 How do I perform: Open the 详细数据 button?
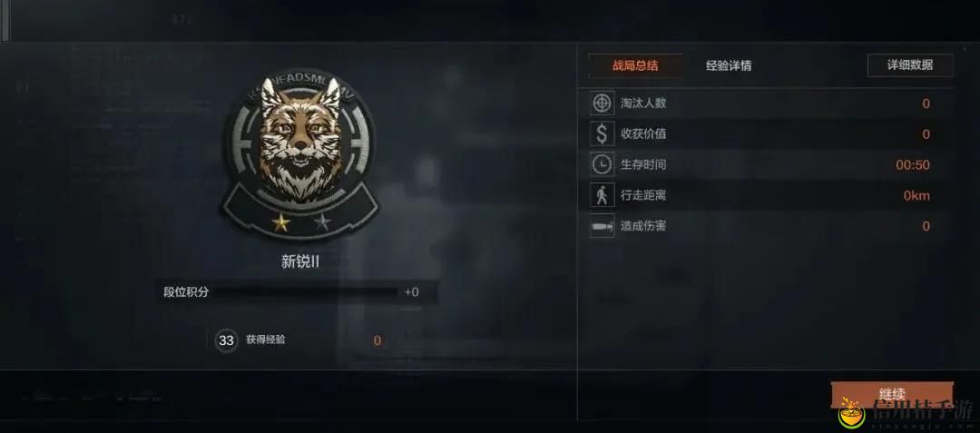(910, 65)
